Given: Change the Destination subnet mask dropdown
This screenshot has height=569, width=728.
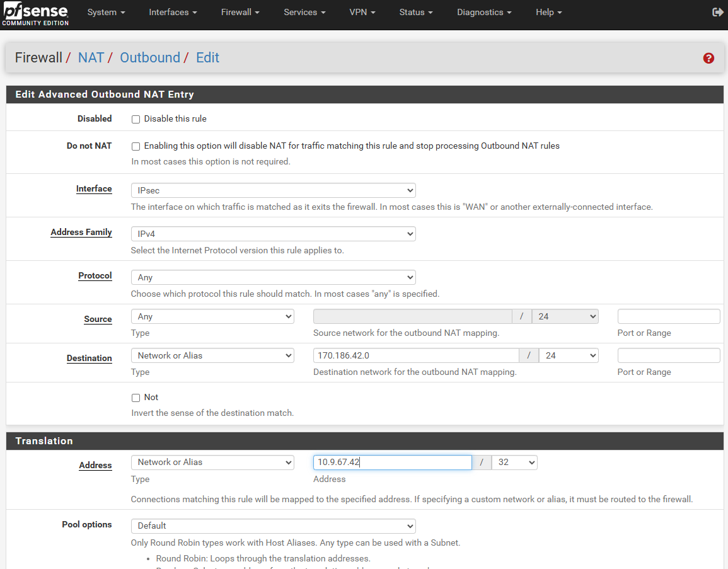Looking at the screenshot, I should pyautogui.click(x=569, y=355).
